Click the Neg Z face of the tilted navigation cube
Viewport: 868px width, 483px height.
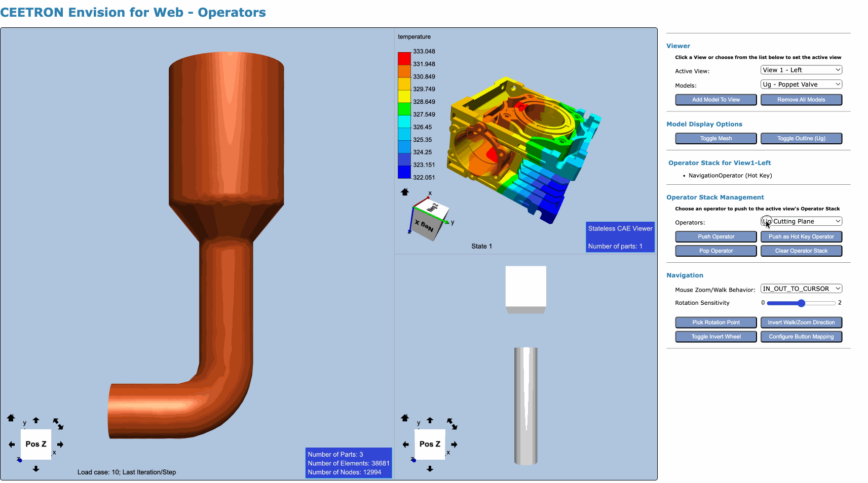click(431, 208)
